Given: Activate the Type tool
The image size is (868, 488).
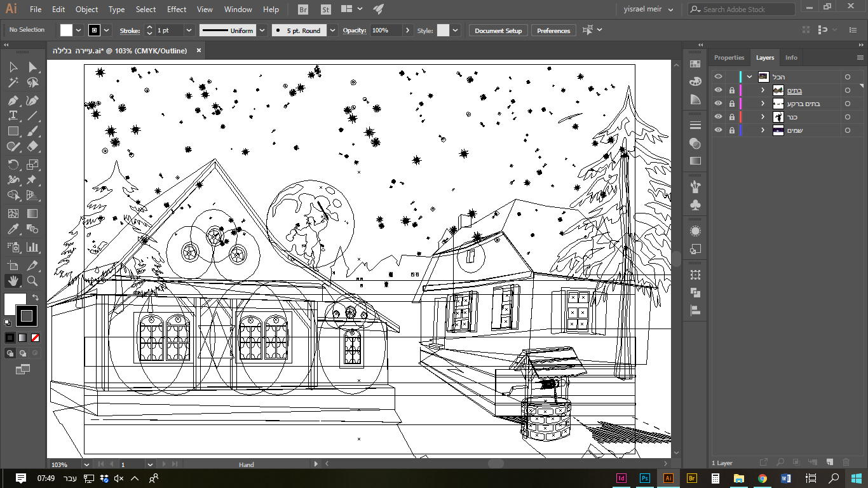Looking at the screenshot, I should 13,116.
